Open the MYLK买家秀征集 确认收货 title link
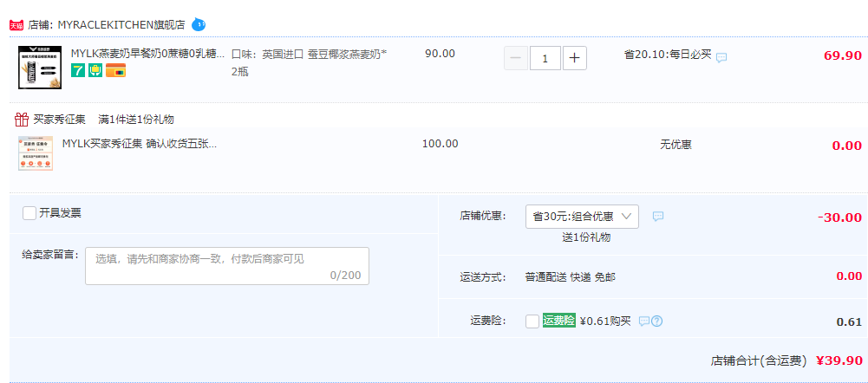 (x=140, y=144)
